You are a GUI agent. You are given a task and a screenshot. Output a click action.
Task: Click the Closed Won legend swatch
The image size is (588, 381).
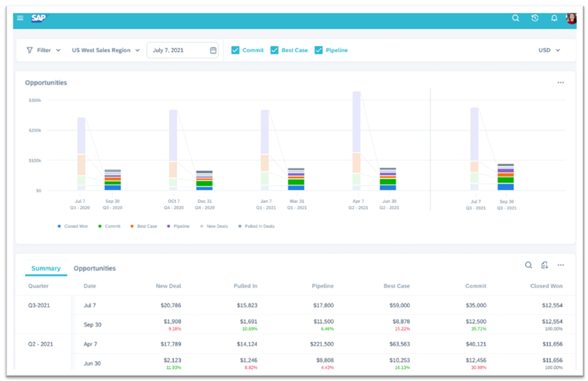tap(60, 226)
